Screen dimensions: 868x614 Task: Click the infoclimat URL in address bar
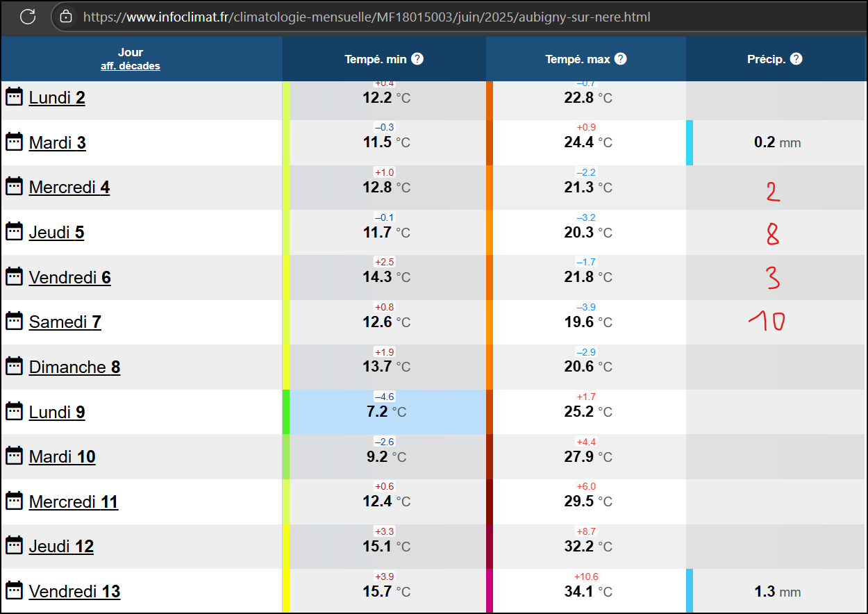pos(367,17)
